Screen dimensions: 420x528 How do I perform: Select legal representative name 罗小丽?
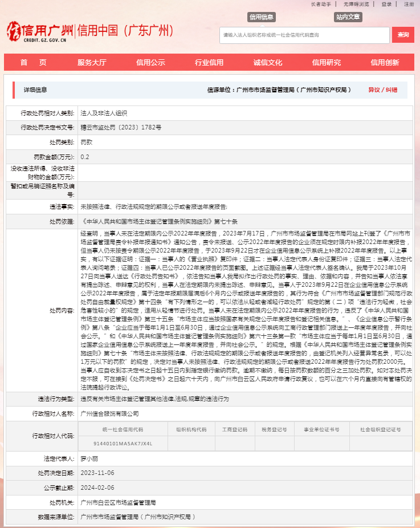pyautogui.click(x=89, y=458)
